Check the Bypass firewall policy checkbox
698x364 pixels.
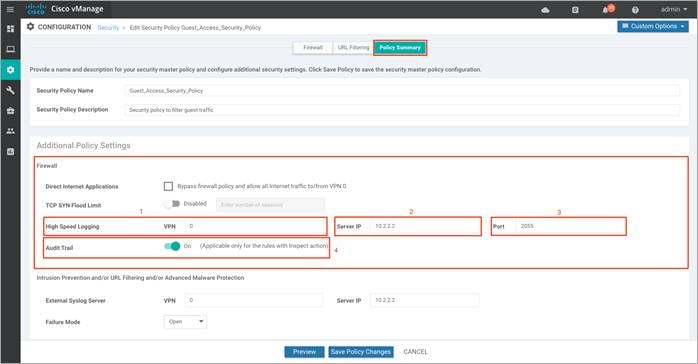pos(168,186)
